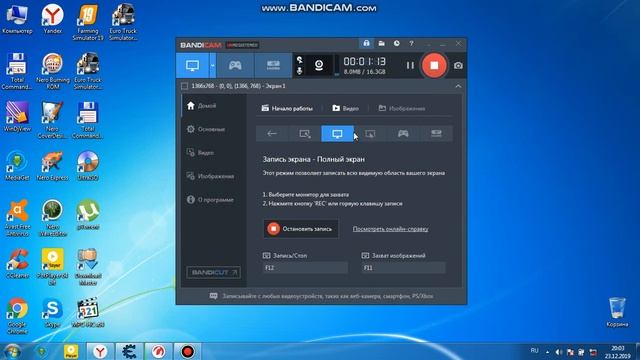Toggle the mouse cursor effect icon
Image resolution: width=640 pixels, height=360 pixels.
click(x=300, y=60)
